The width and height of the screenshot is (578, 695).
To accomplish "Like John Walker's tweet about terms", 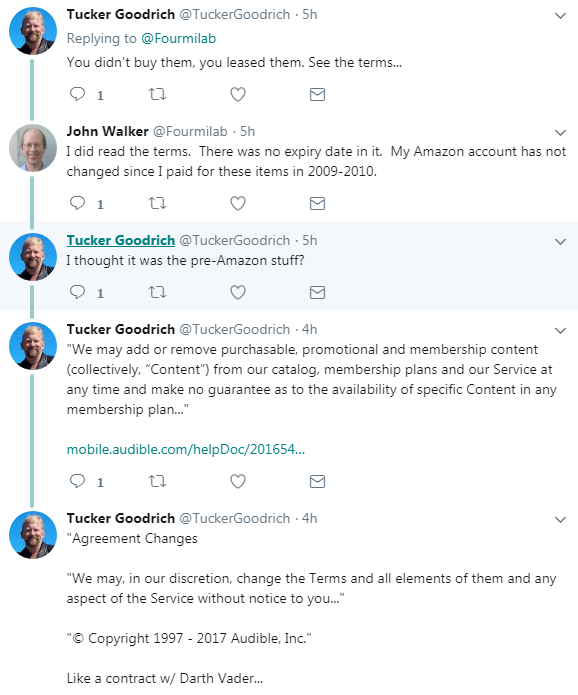I will tap(238, 203).
